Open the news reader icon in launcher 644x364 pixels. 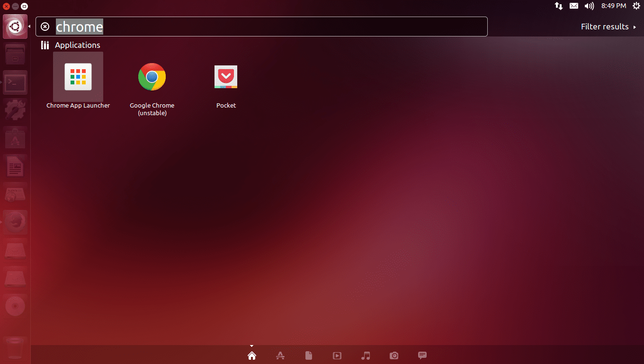[x=15, y=194]
